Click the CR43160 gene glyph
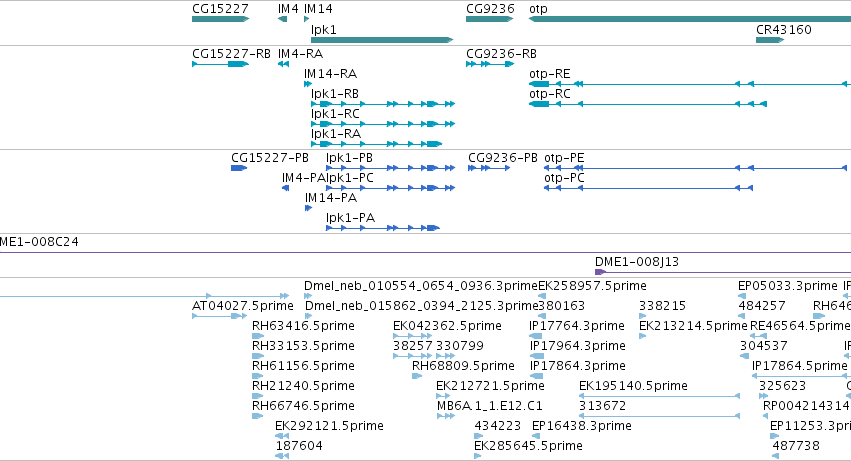The height and width of the screenshot is (461, 851). point(770,40)
